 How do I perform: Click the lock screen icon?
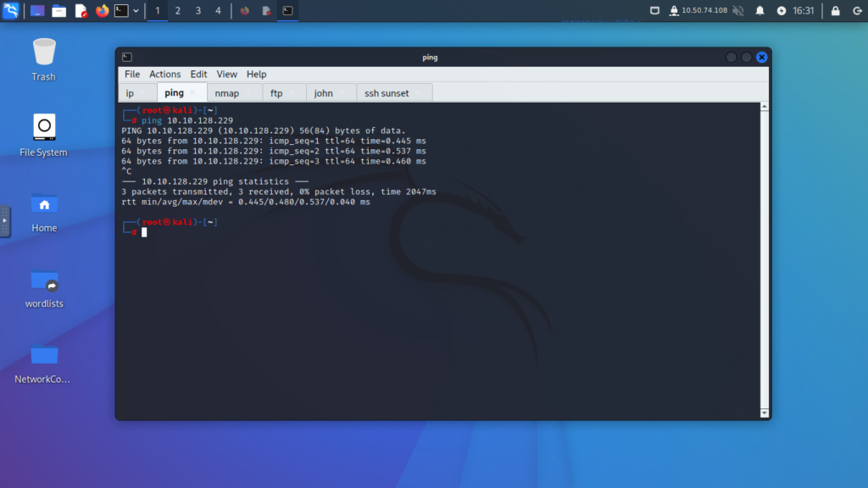pyautogui.click(x=835, y=11)
